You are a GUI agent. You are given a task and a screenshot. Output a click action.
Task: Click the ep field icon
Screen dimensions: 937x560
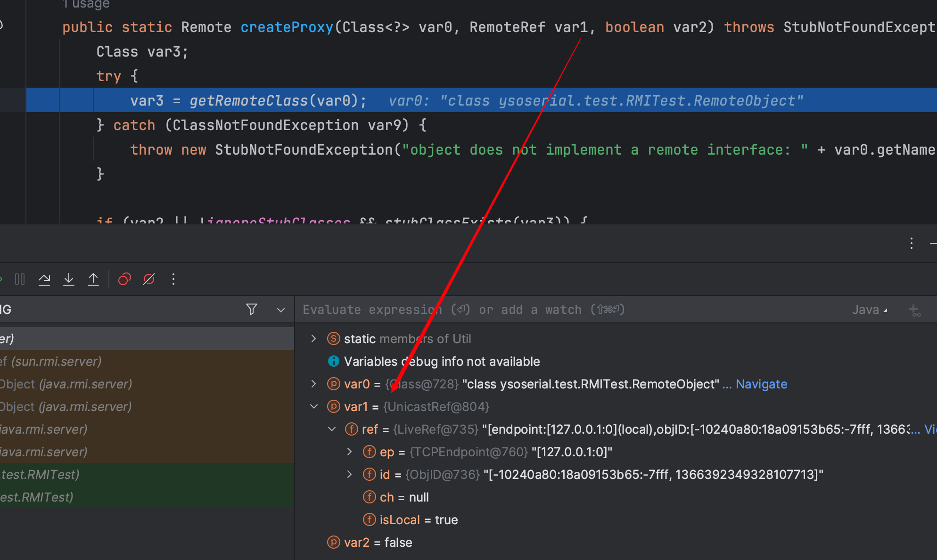370,452
